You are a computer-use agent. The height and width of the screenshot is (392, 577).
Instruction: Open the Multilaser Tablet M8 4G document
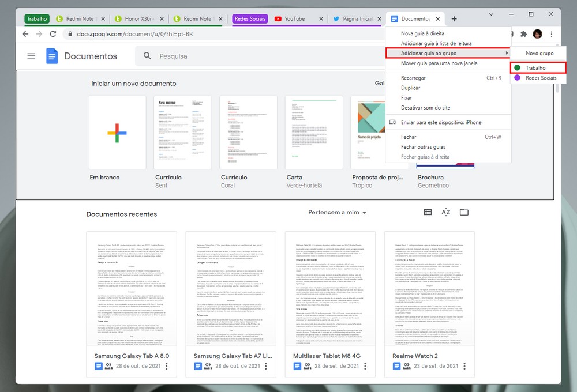click(330, 304)
